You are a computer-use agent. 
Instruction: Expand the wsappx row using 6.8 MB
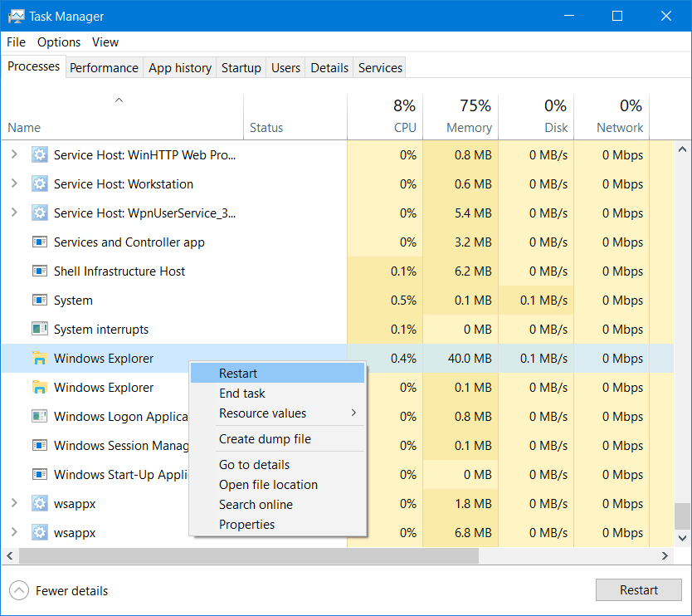tap(15, 531)
